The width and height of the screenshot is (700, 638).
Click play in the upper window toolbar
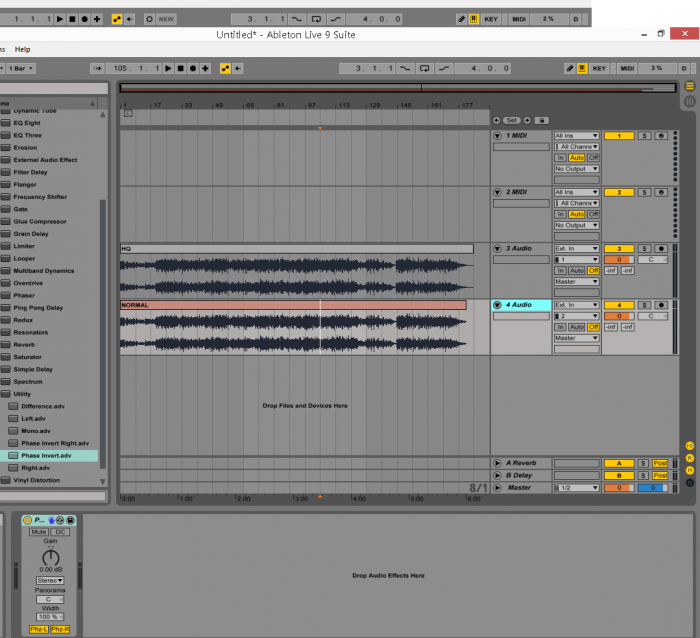click(59, 19)
